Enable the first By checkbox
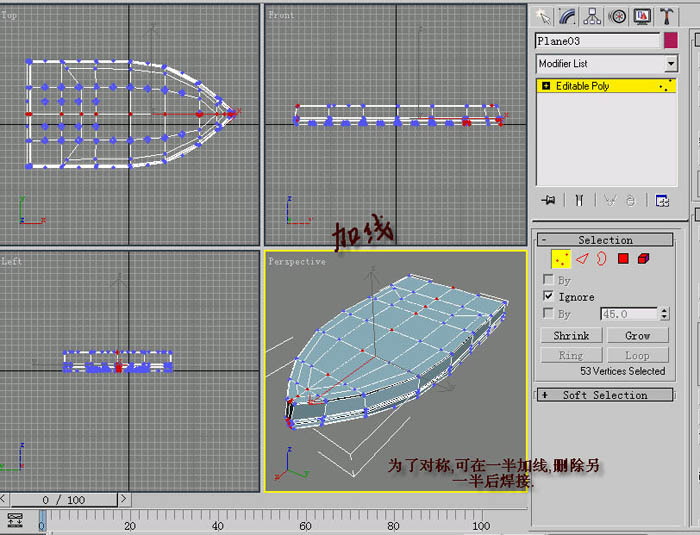Screen dimensions: 700x535 (x=548, y=280)
